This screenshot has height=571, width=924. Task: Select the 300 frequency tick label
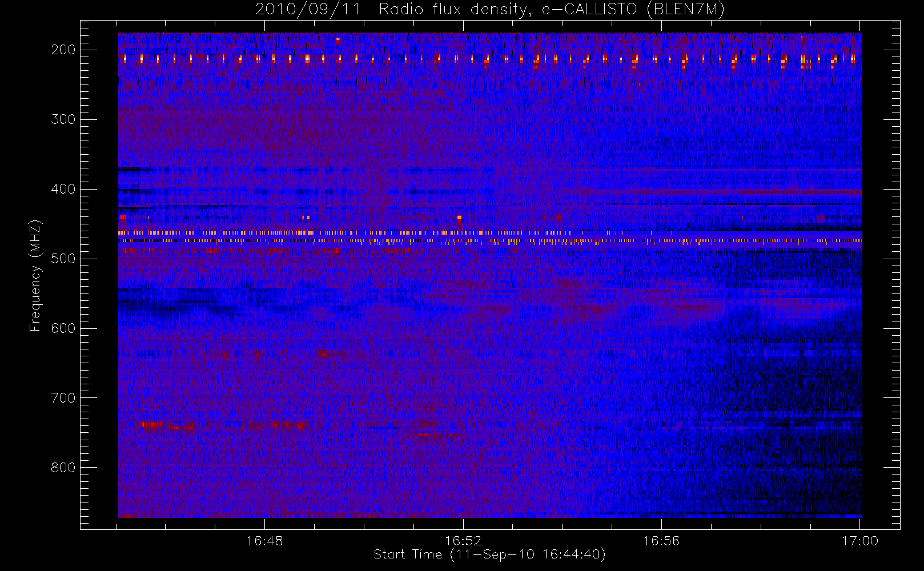coord(63,119)
